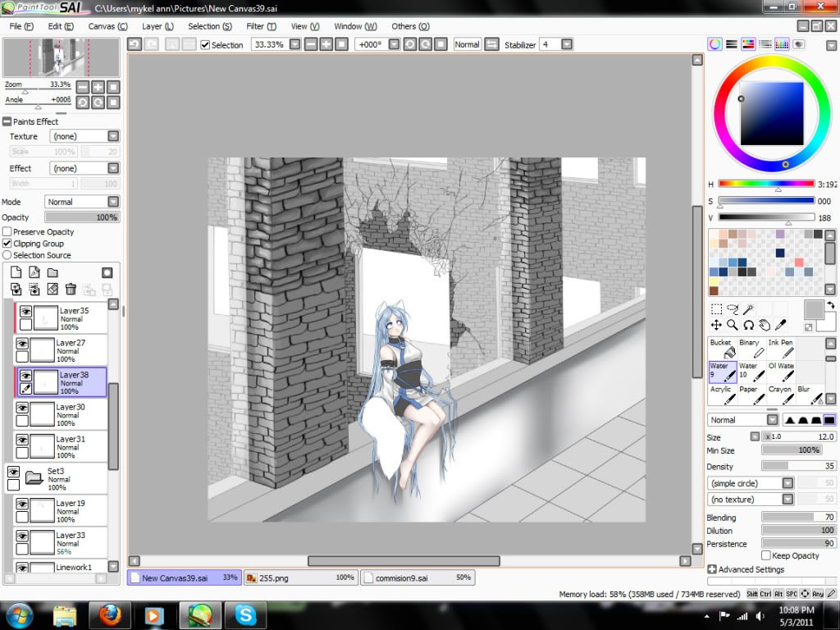Open the zoom percentage dropdown arrow
This screenshot has width=840, height=630.
(x=294, y=44)
